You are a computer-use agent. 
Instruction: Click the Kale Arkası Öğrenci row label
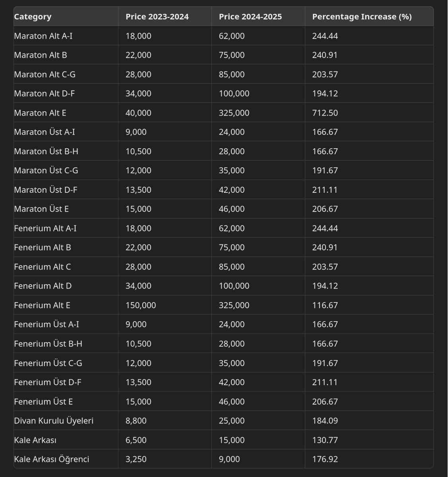pos(52,459)
